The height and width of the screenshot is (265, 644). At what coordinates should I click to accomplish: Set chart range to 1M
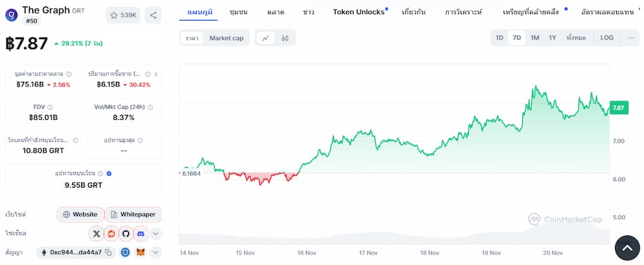coord(535,38)
